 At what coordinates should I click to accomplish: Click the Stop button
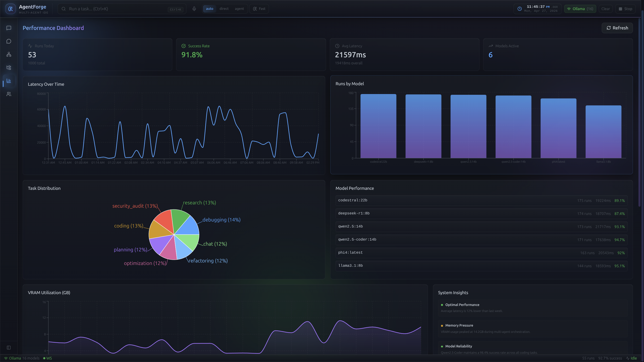point(625,9)
